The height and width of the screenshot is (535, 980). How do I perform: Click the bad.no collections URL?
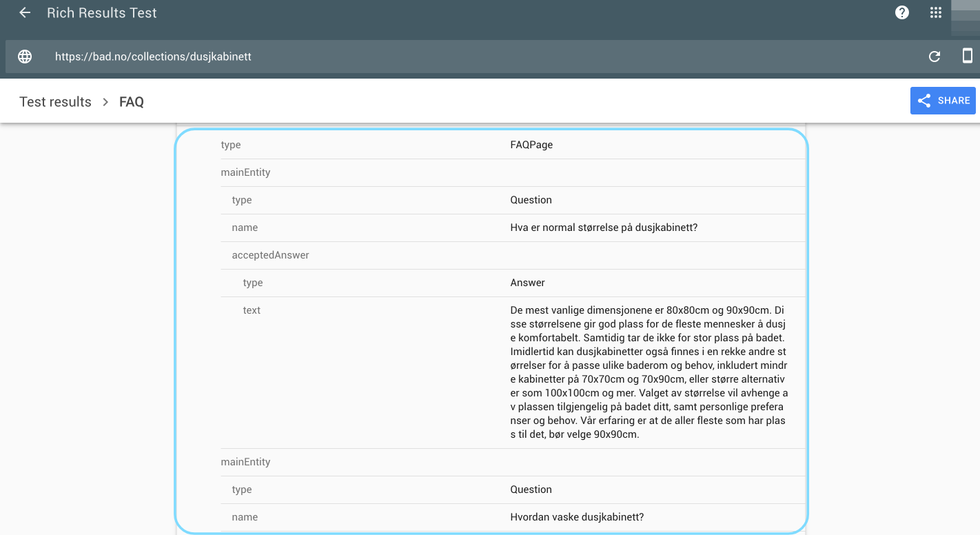point(153,57)
